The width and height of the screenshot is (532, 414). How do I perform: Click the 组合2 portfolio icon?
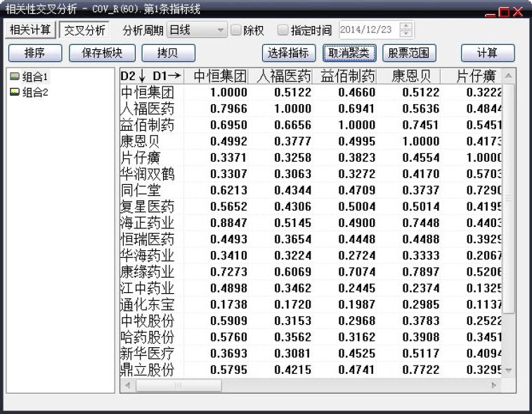tap(15, 91)
